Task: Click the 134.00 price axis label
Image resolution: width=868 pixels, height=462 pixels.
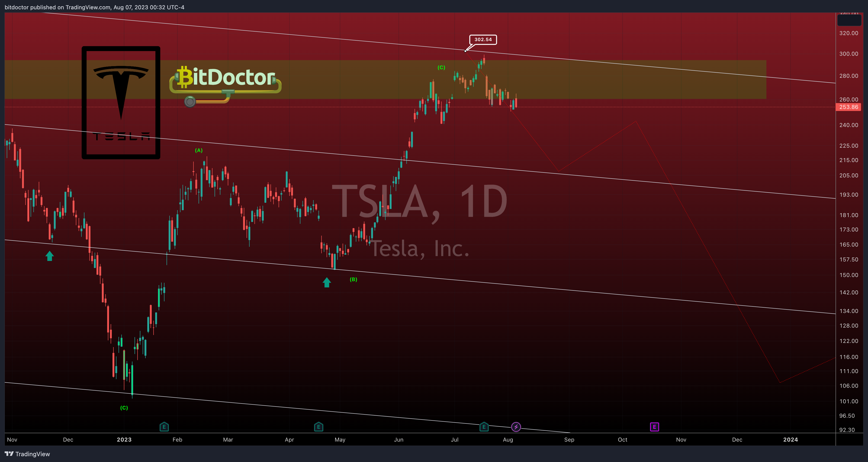Action: [849, 311]
